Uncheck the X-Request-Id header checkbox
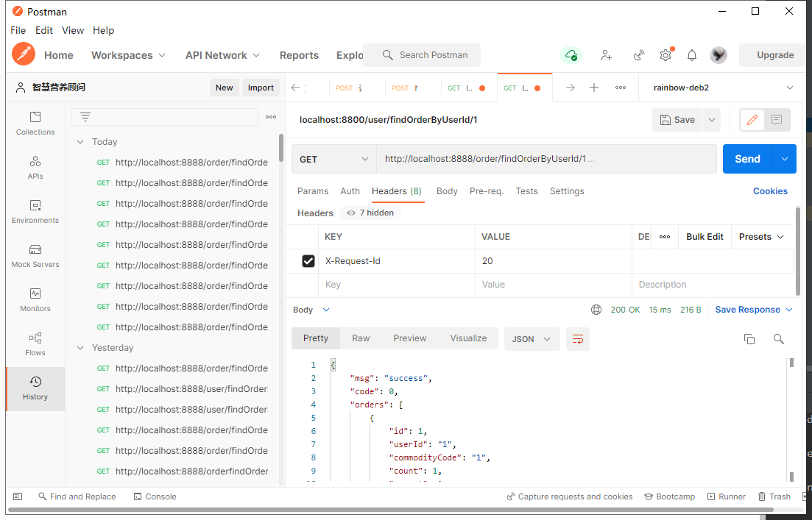The image size is (812, 520). [308, 261]
